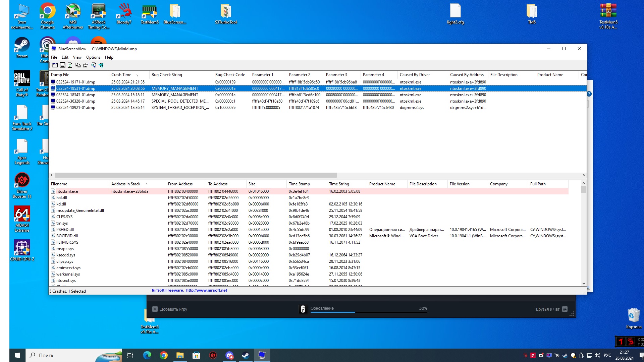Image resolution: width=644 pixels, height=362 pixels.
Task: Sort by the Bug Check String column
Action: point(167,75)
